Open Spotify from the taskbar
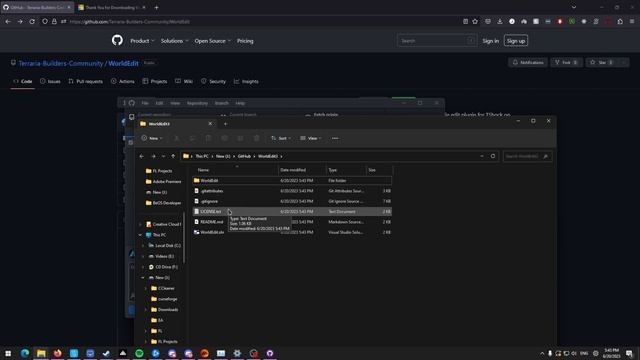The image size is (640, 360). point(139,353)
